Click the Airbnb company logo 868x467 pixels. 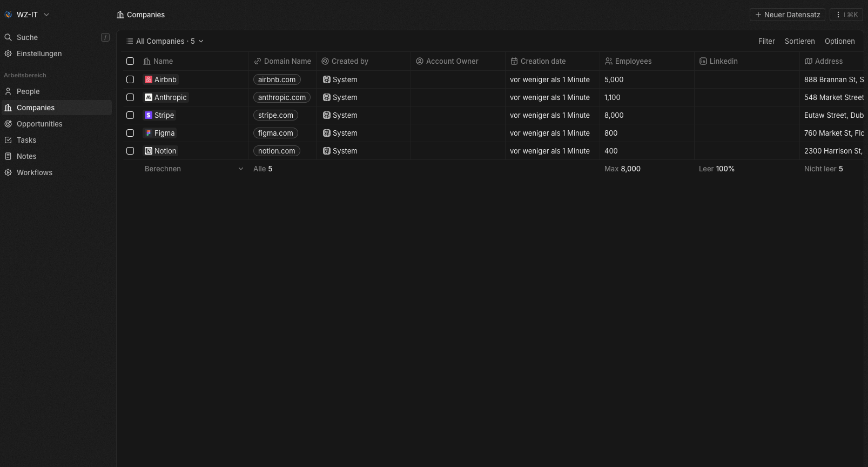(149, 79)
